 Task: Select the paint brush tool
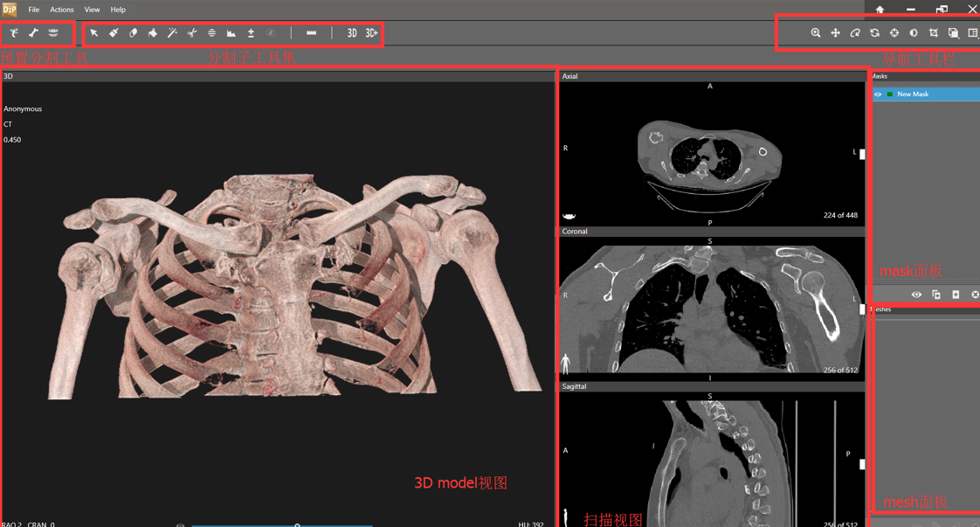(x=114, y=33)
